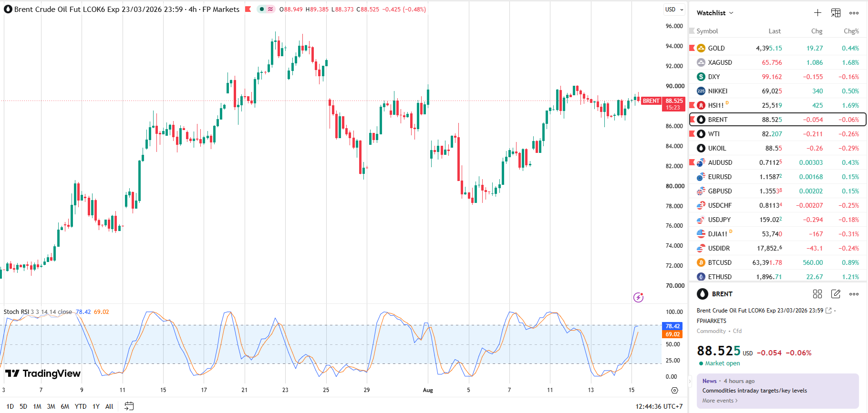Expand the Watchlist name dropdown
Viewport: 868px width, 413px height.
(715, 13)
